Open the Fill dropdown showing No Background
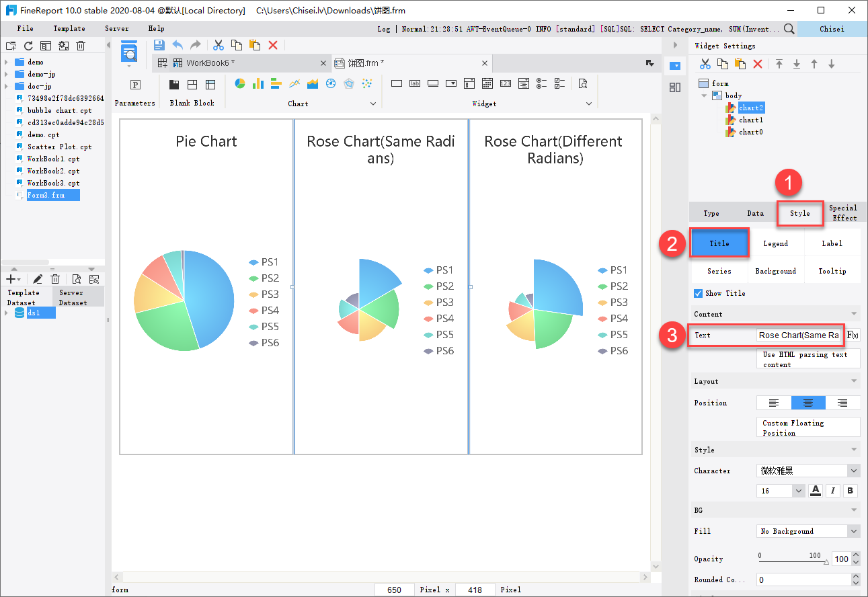This screenshot has height=597, width=868. click(807, 531)
